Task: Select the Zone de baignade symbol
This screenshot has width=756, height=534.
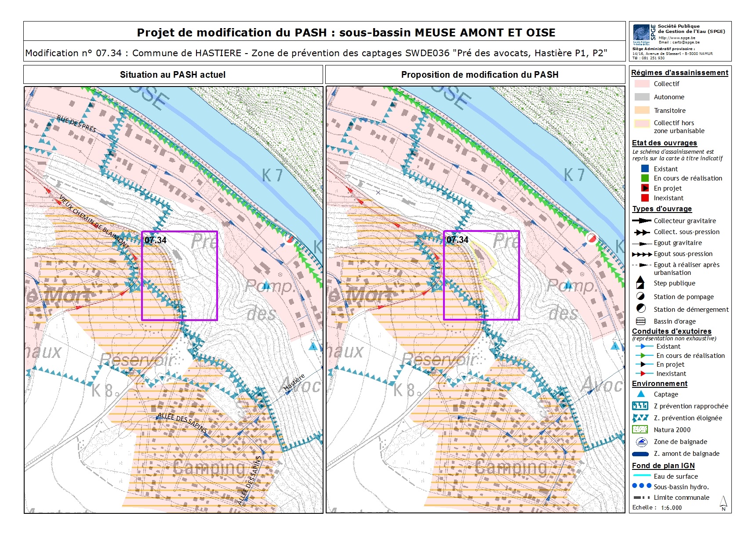Action: (641, 442)
